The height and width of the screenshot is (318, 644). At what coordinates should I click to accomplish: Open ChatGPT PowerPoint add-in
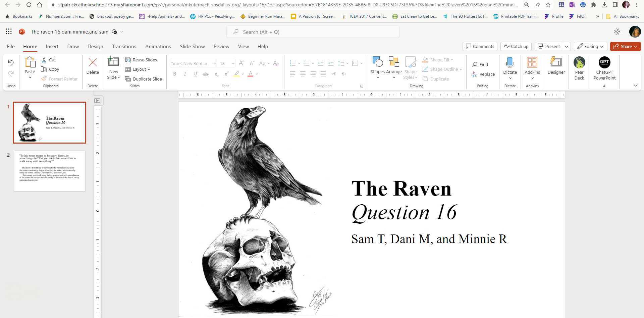pos(604,62)
